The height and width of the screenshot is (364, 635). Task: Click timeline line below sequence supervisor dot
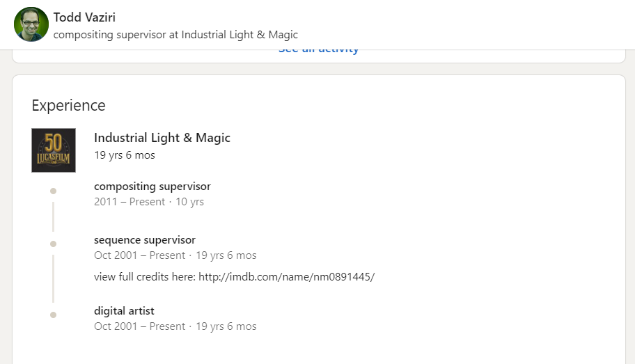coord(53,278)
